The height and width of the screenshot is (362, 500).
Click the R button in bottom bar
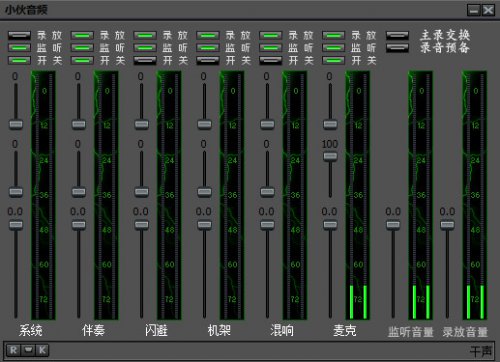13,350
